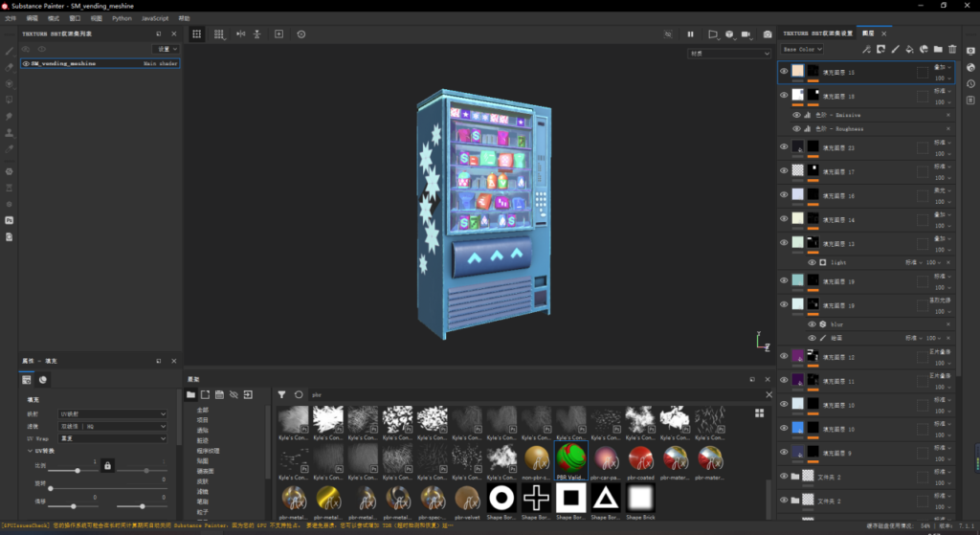Image resolution: width=980 pixels, height=535 pixels.
Task: Select the Eraser tool in left toolbar
Action: 9,68
